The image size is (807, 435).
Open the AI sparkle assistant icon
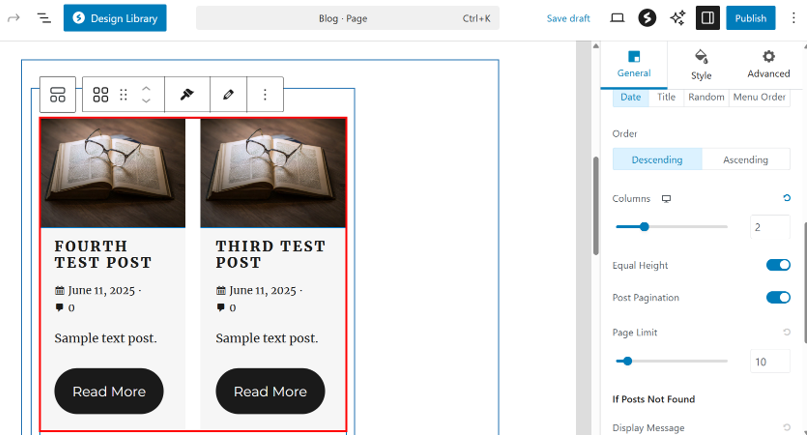[677, 18]
